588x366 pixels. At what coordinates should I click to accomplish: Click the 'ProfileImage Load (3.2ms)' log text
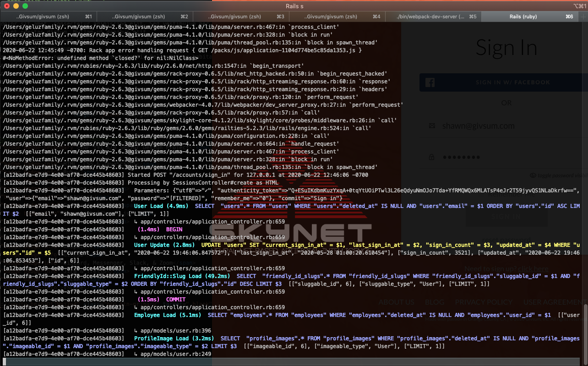click(174, 339)
